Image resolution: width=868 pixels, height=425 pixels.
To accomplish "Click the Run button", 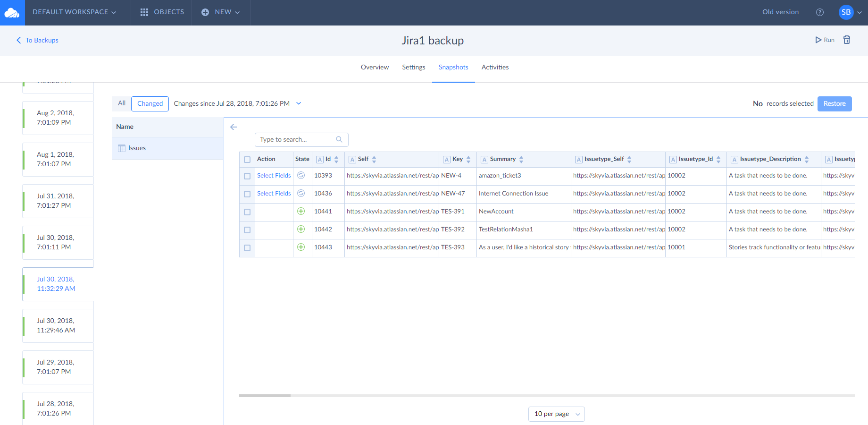I will click(x=825, y=40).
